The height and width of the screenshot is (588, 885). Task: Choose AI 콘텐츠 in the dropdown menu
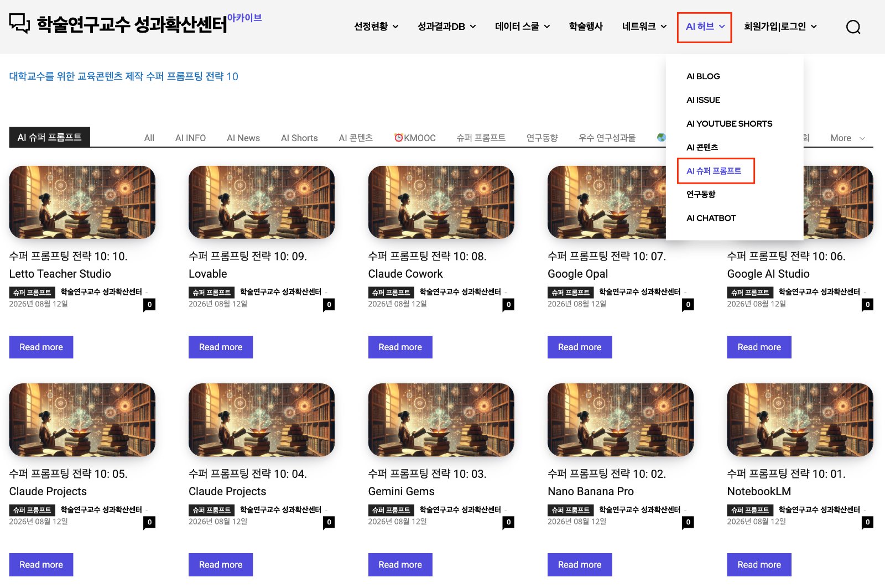702,147
